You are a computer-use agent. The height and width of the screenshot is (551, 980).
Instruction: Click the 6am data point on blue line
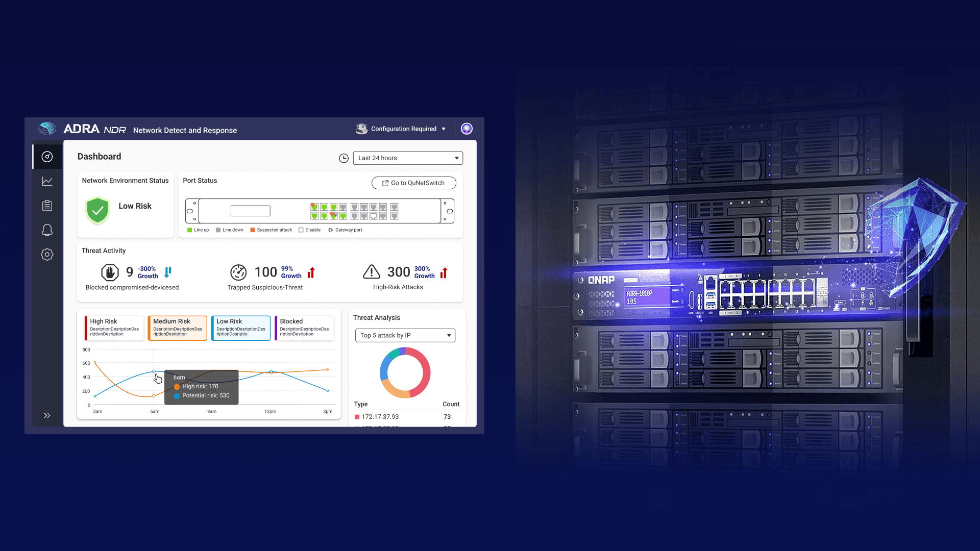(x=154, y=371)
